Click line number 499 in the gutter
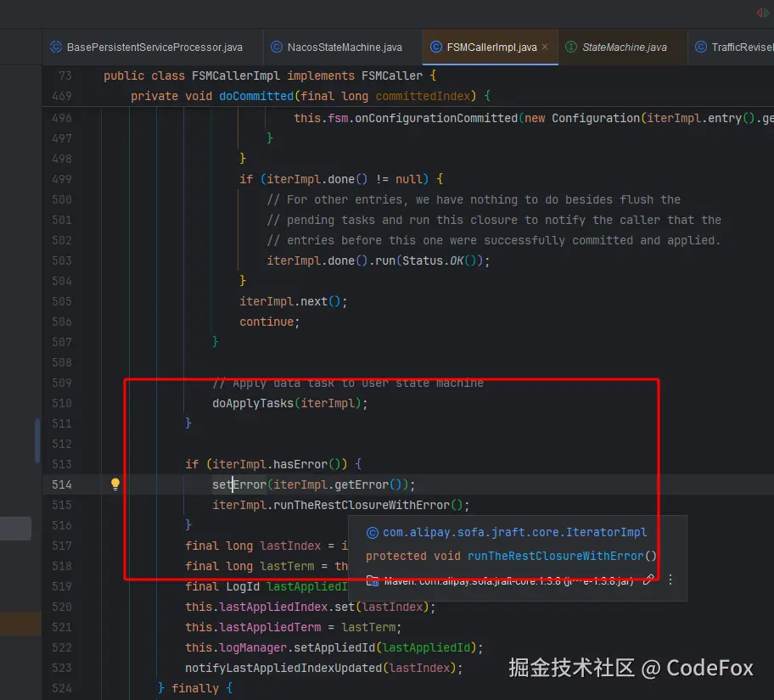Viewport: 774px width, 700px height. (62, 179)
